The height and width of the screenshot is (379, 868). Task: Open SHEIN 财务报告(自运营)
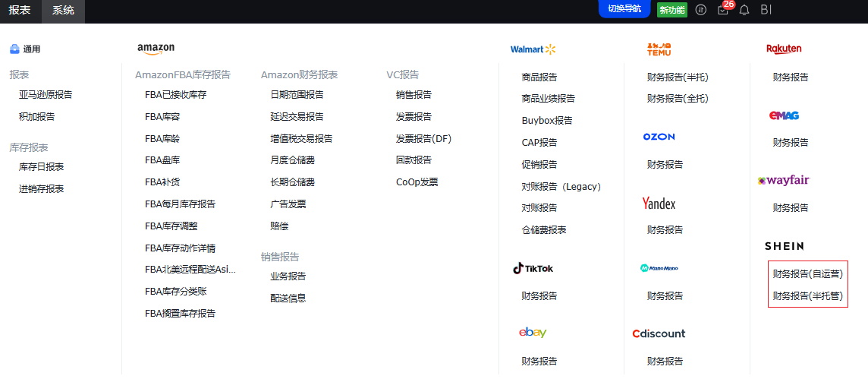coord(807,273)
